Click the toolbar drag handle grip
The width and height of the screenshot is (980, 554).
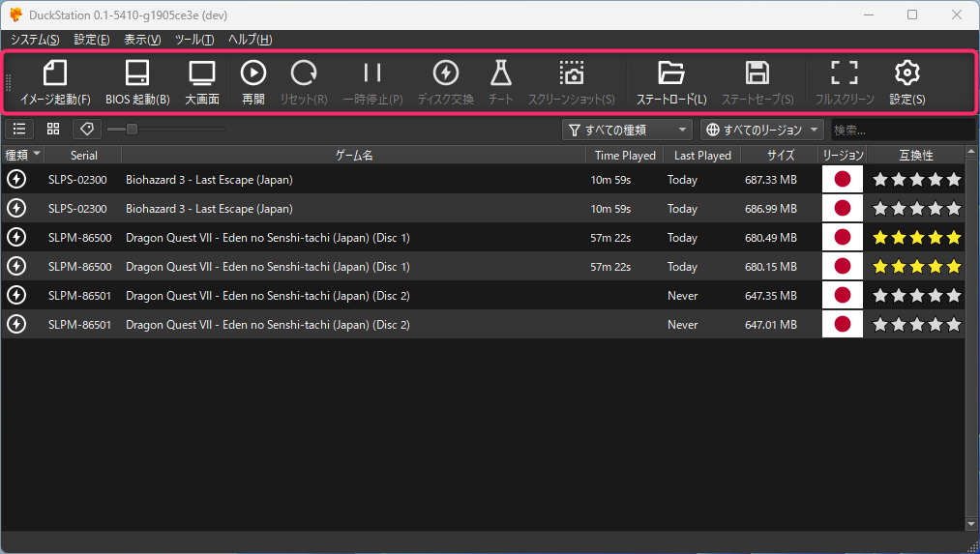(9, 82)
